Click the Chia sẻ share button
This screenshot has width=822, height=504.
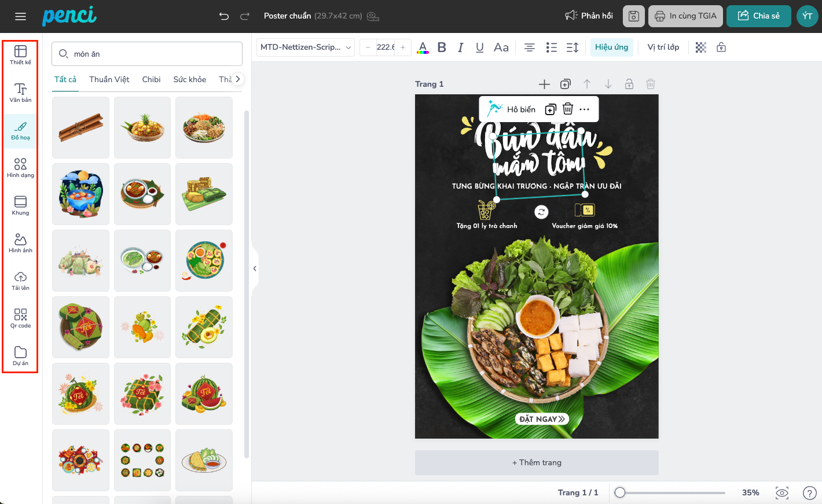click(x=758, y=16)
